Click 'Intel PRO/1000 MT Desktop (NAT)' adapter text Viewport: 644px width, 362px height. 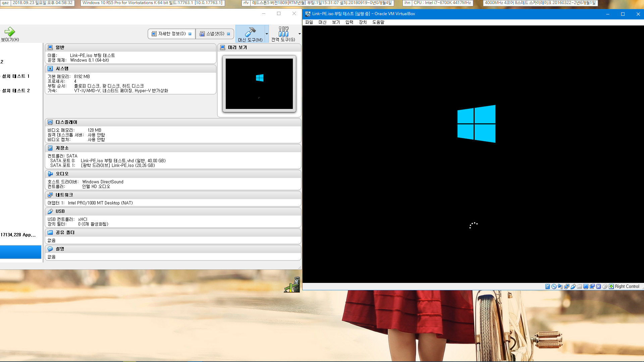pyautogui.click(x=100, y=203)
